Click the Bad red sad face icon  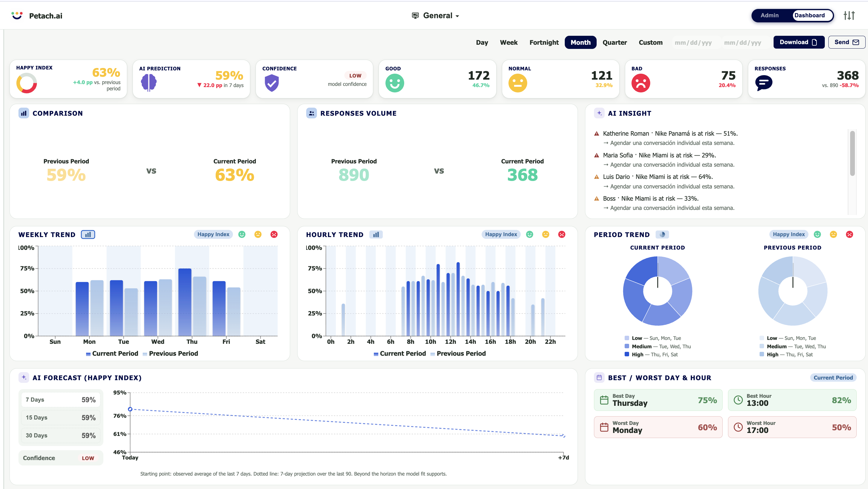point(640,83)
